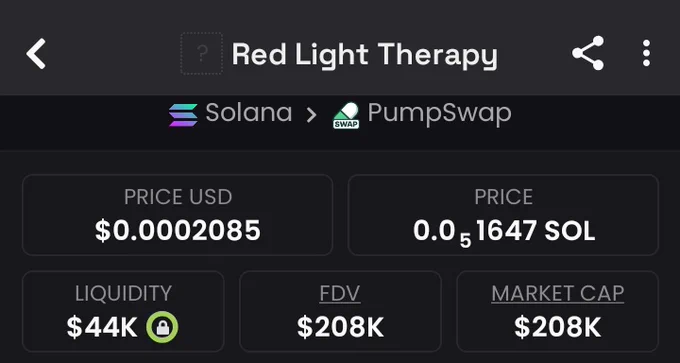Image resolution: width=680 pixels, height=363 pixels.
Task: Tap the LIQUIDITY $44K card
Action: 123,311
